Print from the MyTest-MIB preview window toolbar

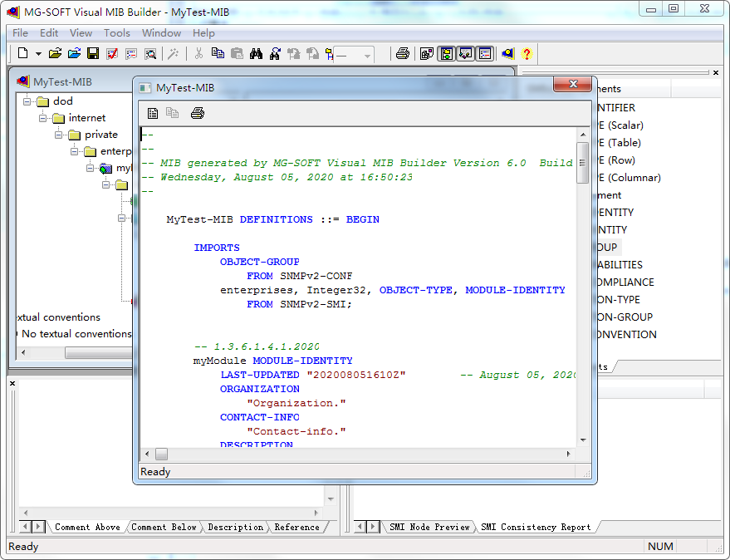[198, 113]
